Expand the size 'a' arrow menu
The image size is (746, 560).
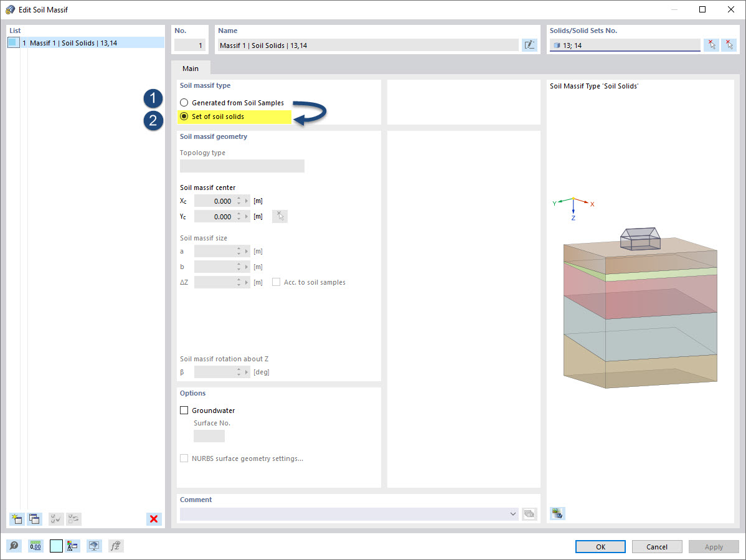pyautogui.click(x=247, y=251)
